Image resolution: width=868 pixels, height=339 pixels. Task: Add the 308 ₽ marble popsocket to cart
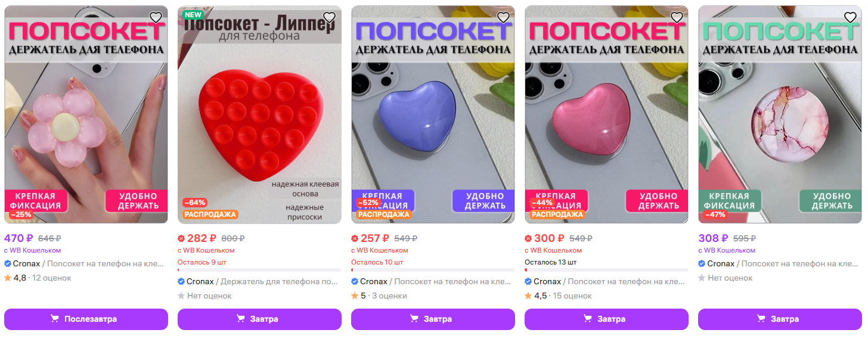pos(780,319)
